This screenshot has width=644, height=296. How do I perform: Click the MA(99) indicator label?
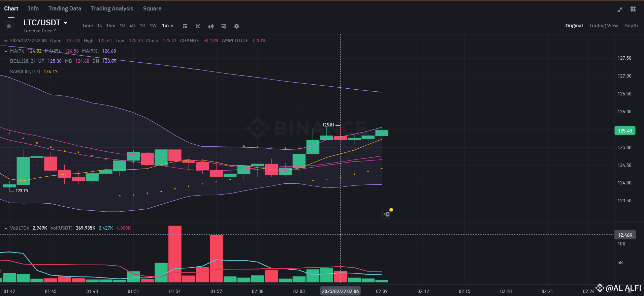point(90,51)
